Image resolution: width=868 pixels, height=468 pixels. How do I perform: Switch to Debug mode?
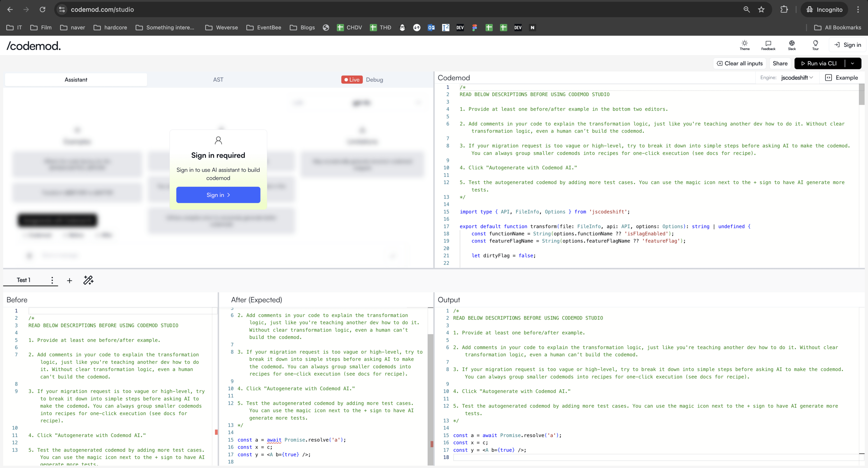pyautogui.click(x=374, y=80)
